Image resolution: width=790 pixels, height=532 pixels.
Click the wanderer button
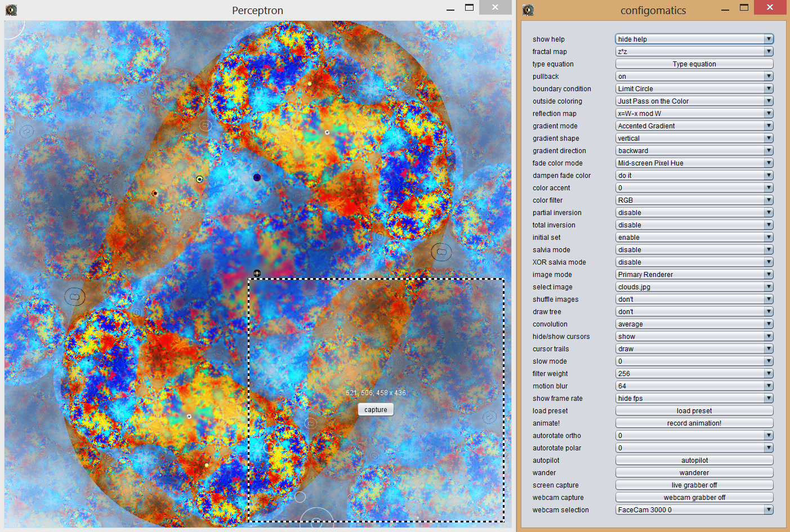[x=694, y=473]
